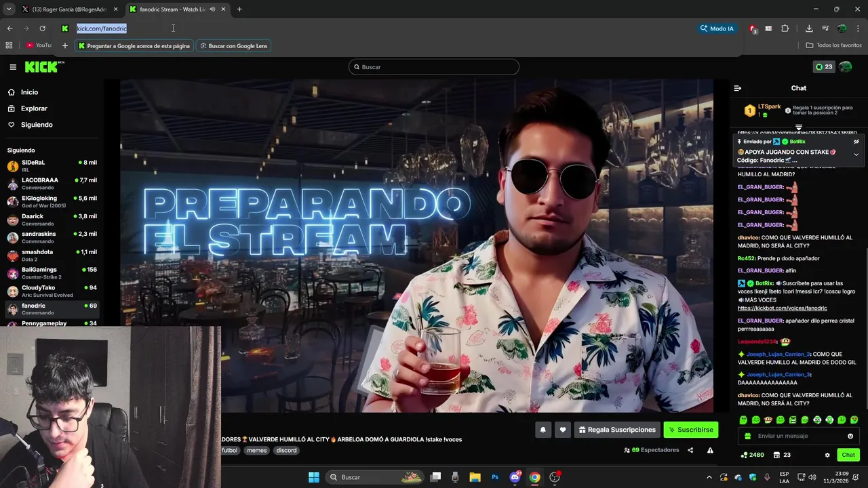Mute the fanodric tab audio icon
The width and height of the screenshot is (868, 488).
[x=212, y=9]
